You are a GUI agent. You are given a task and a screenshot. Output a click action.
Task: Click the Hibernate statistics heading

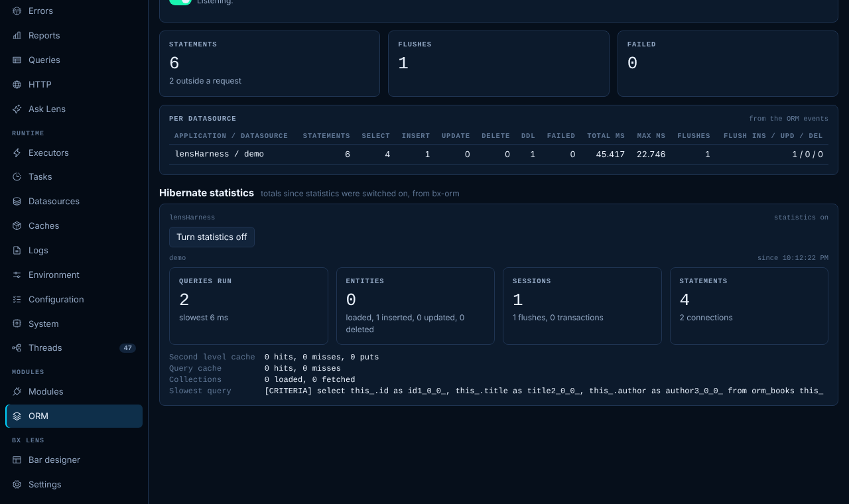(x=206, y=193)
